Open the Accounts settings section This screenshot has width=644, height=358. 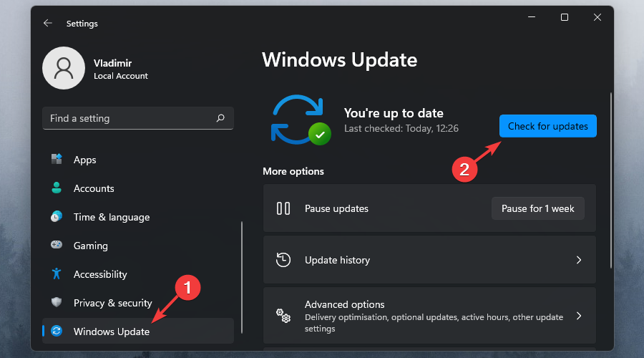tap(94, 188)
